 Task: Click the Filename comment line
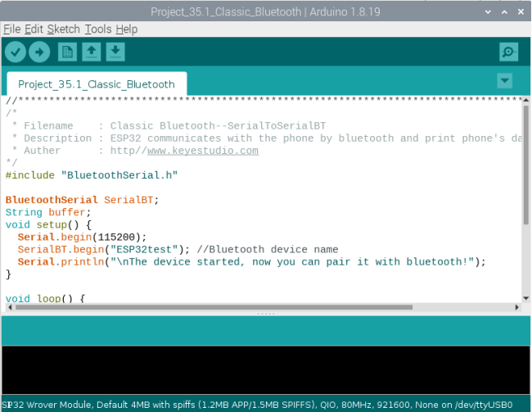click(x=169, y=126)
